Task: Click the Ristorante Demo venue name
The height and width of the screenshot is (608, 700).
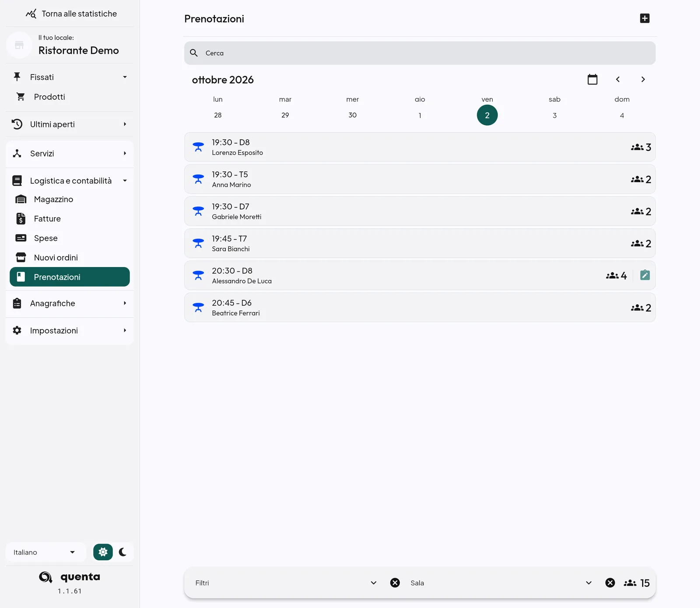Action: [79, 50]
